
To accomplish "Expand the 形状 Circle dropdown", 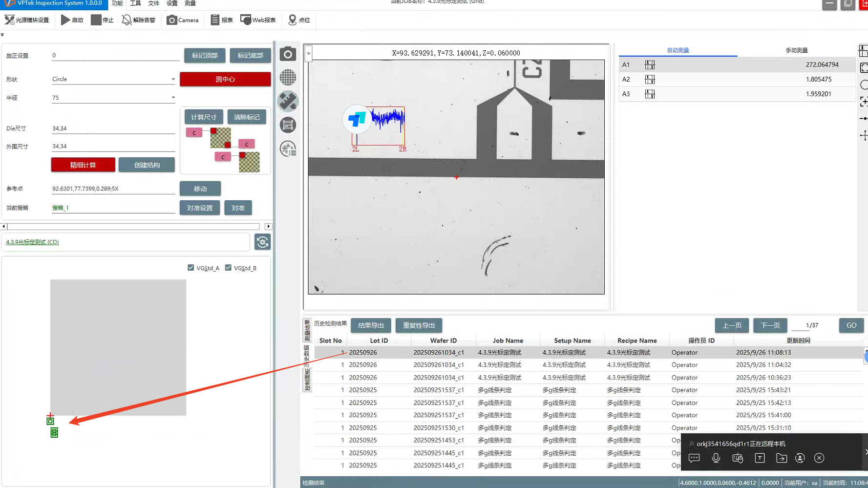I will [x=173, y=79].
